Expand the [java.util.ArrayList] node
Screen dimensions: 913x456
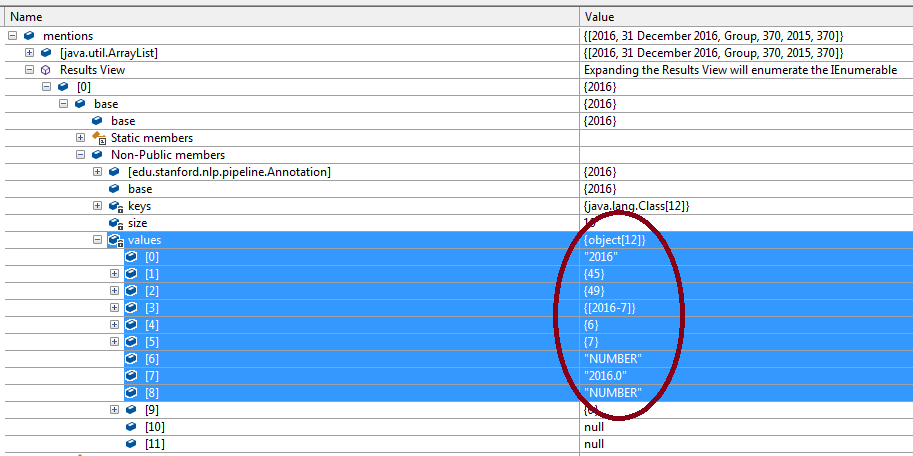coord(29,53)
